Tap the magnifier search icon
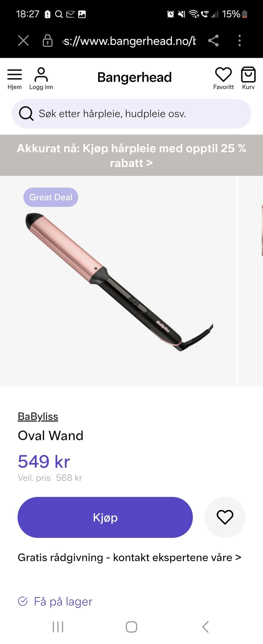Viewport: 263px width, 644px height. (26, 114)
